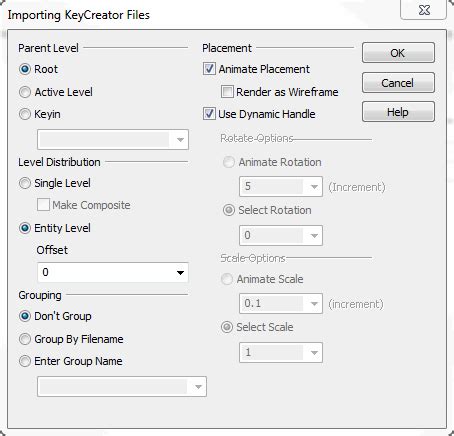454x436 pixels.
Task: Open Help for this dialog
Action: pos(398,112)
